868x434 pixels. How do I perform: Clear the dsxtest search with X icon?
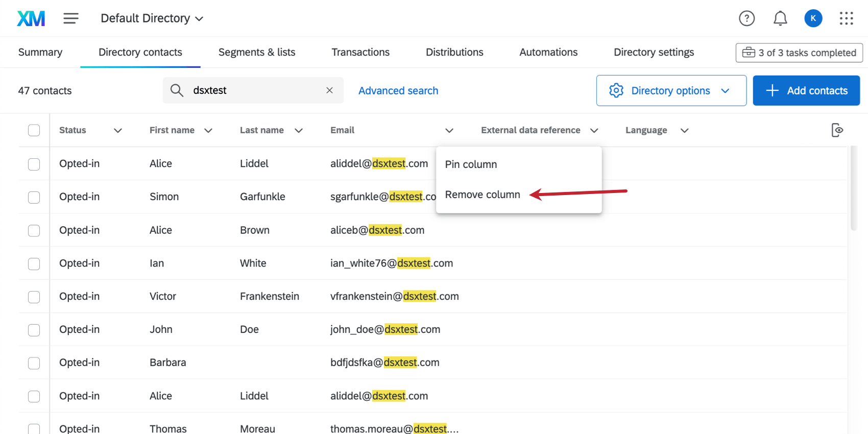[x=329, y=90]
